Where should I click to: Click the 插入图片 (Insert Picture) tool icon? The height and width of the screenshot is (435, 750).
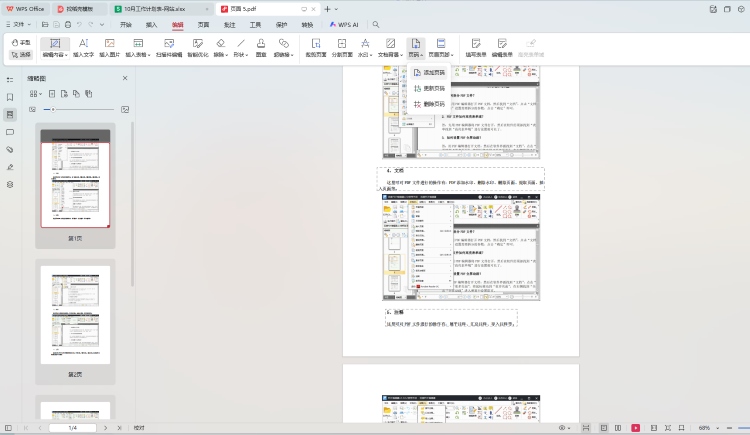[x=109, y=43]
